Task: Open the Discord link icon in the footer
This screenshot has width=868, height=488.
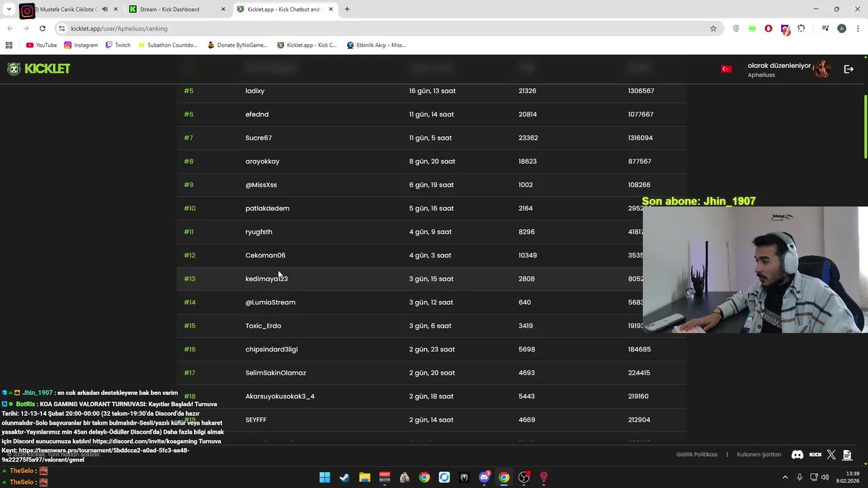Action: pyautogui.click(x=797, y=455)
